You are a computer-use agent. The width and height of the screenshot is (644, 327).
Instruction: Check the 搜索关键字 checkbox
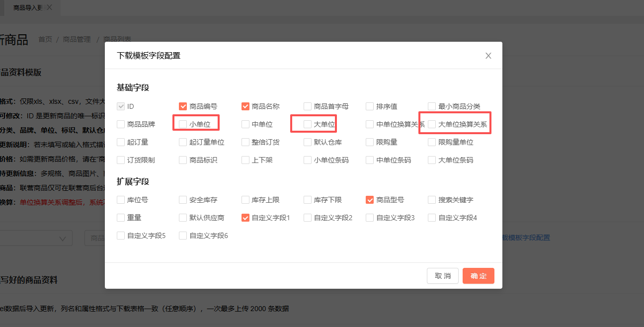(x=432, y=200)
